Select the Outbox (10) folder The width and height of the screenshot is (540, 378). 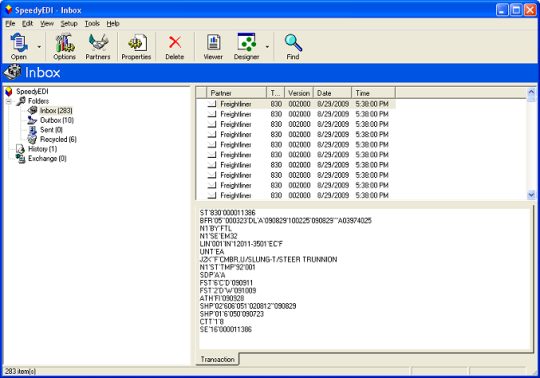click(57, 120)
